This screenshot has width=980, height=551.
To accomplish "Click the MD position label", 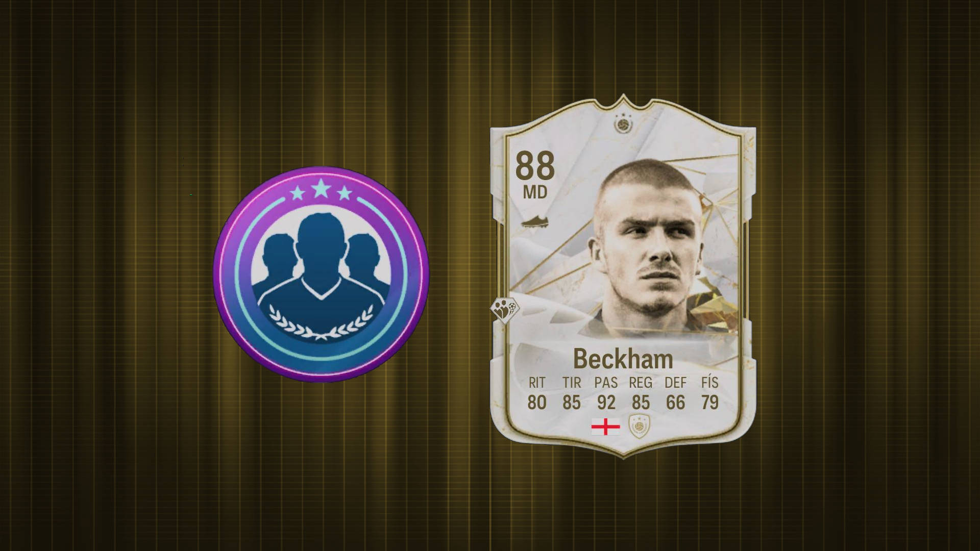I will [x=534, y=192].
